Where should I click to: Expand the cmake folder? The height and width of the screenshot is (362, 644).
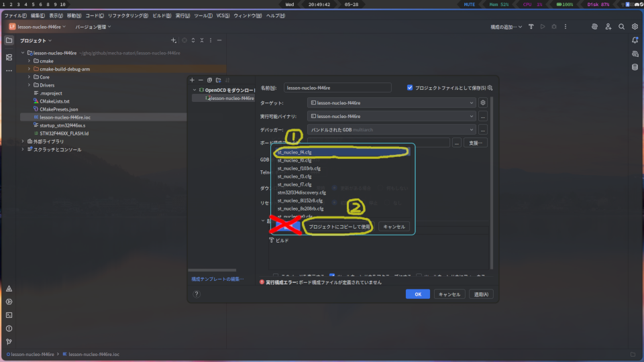[29, 61]
